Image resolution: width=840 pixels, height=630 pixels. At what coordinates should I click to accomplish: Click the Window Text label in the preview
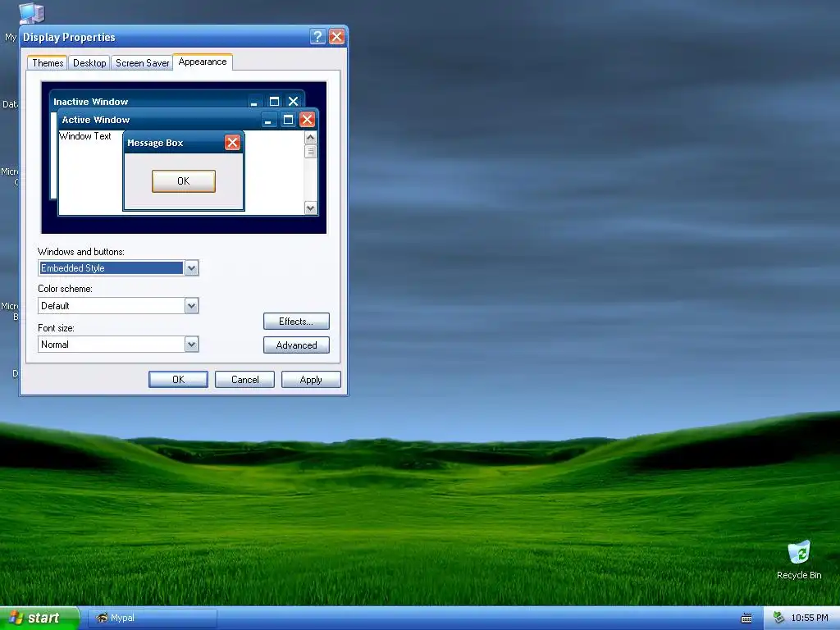[85, 136]
